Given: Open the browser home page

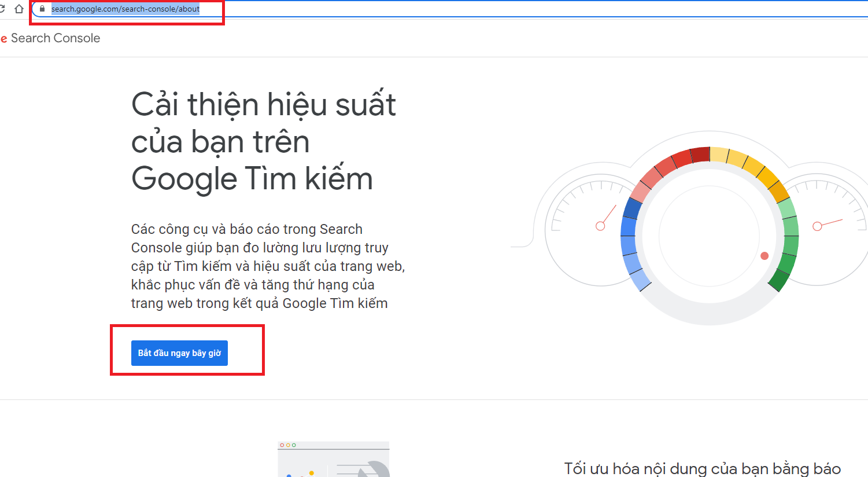Looking at the screenshot, I should point(19,9).
